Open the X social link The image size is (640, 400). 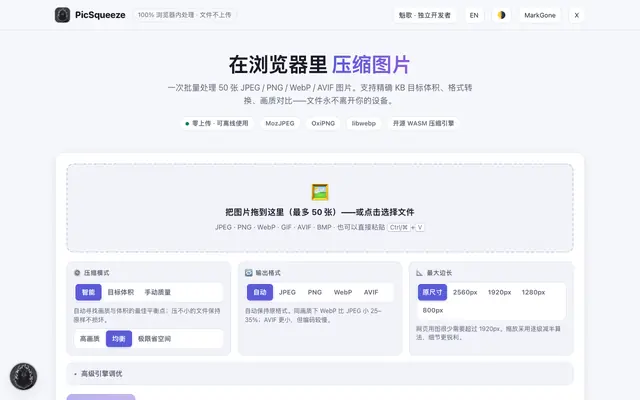coord(576,15)
